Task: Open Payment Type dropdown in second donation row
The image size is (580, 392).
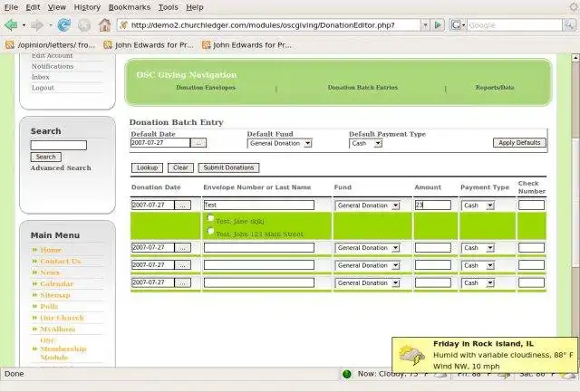Action: point(478,248)
